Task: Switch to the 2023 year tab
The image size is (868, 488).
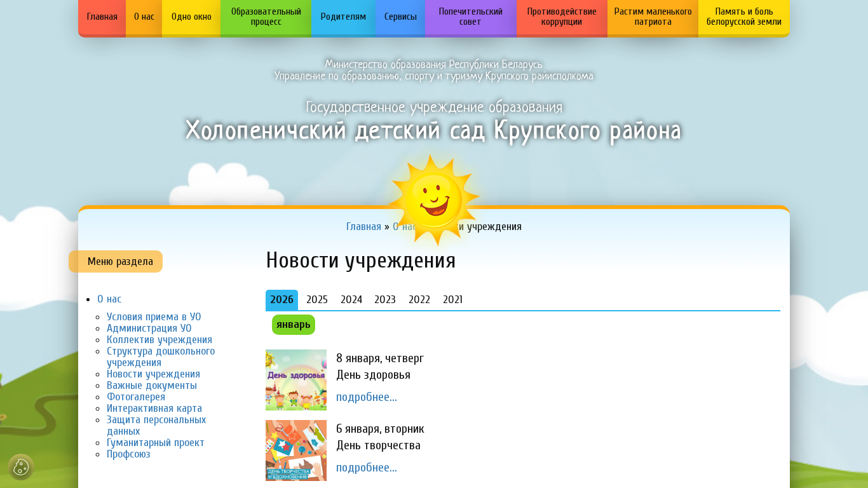Action: tap(385, 300)
